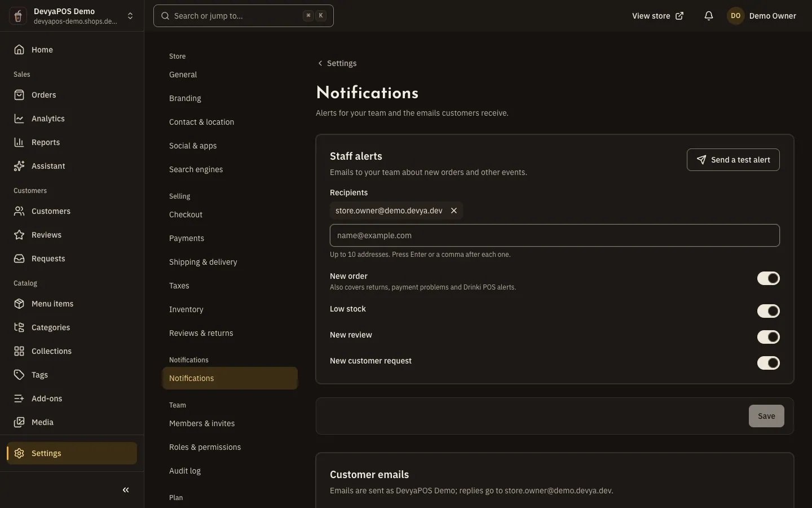Open Demo Owner account menu
Viewport: 812px width, 508px height.
click(762, 16)
